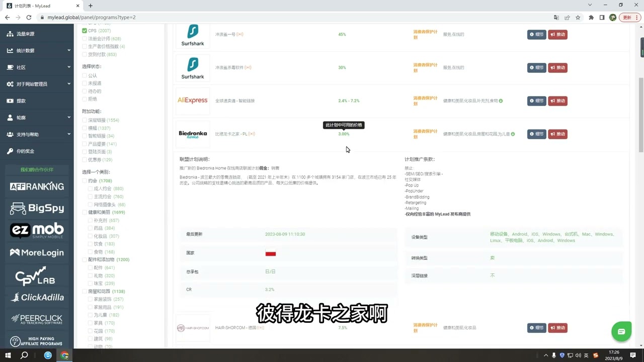
Task: Click the 3.00% commission on Biedronka row
Action: tap(344, 134)
